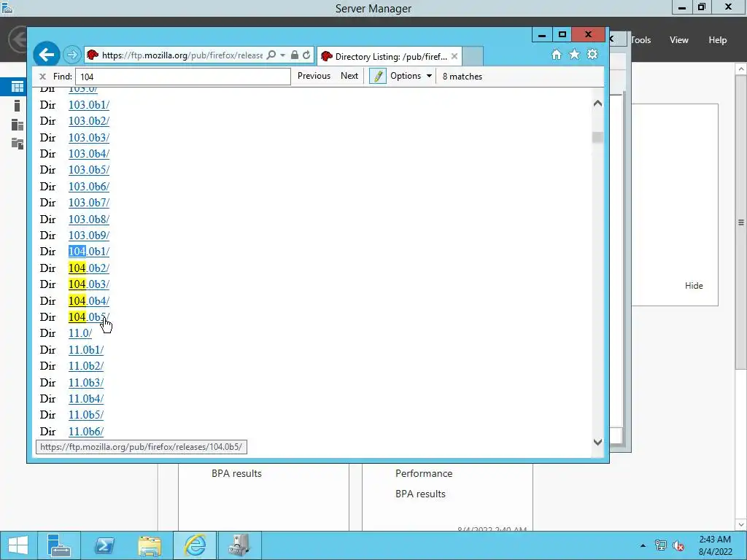This screenshot has width=747, height=560.
Task: Select All Servers icon in Server Manager sidebar
Action: coord(18,125)
